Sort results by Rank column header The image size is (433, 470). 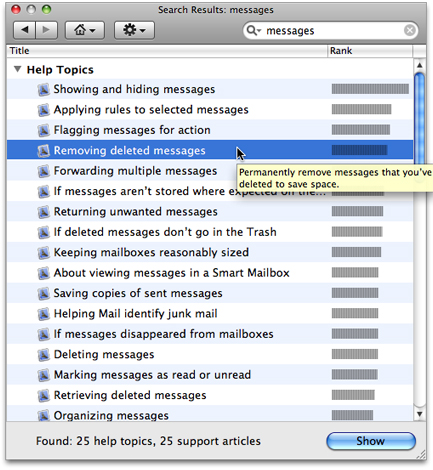370,51
